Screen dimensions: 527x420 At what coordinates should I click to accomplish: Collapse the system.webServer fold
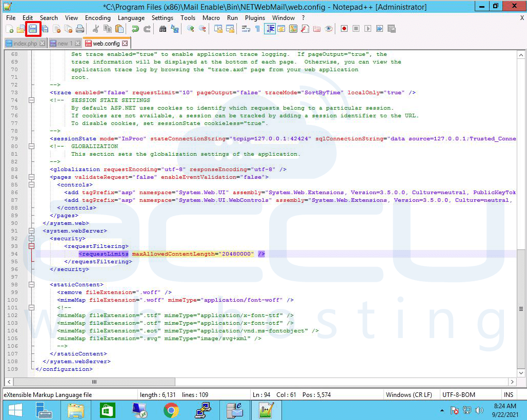31,230
